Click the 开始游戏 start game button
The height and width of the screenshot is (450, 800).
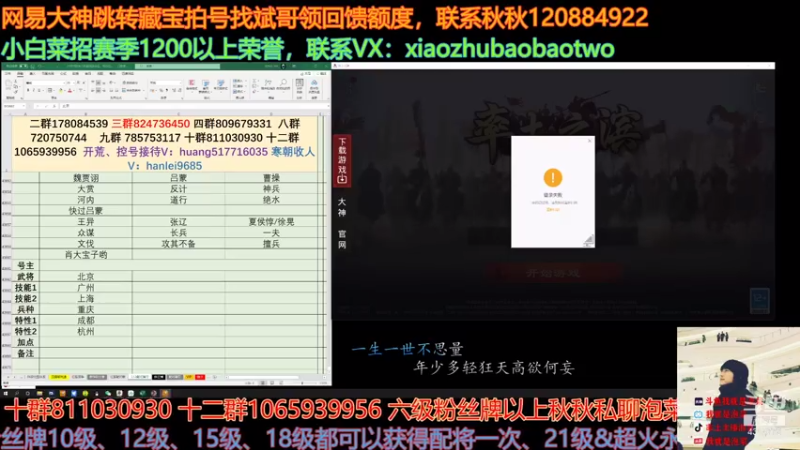point(553,273)
